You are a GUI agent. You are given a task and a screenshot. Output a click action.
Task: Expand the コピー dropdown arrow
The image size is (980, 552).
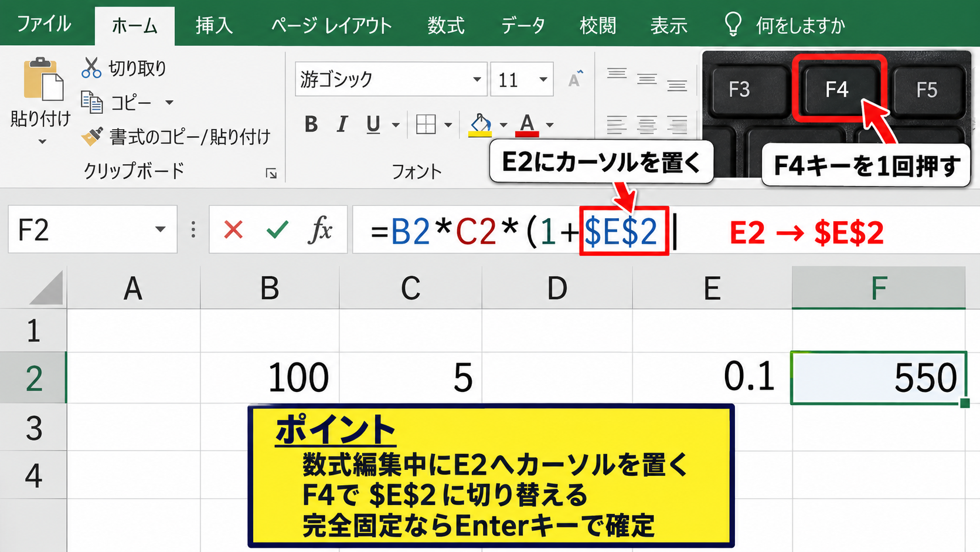point(169,103)
